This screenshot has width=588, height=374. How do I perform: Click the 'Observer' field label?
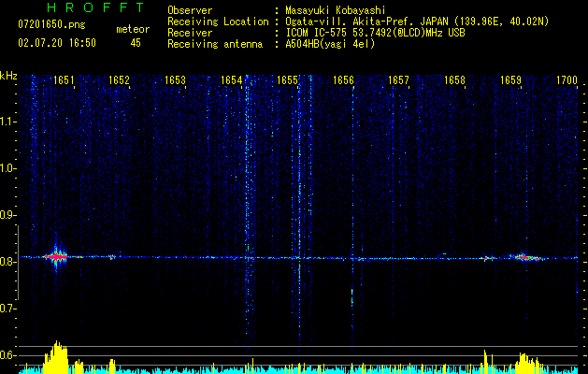point(190,10)
